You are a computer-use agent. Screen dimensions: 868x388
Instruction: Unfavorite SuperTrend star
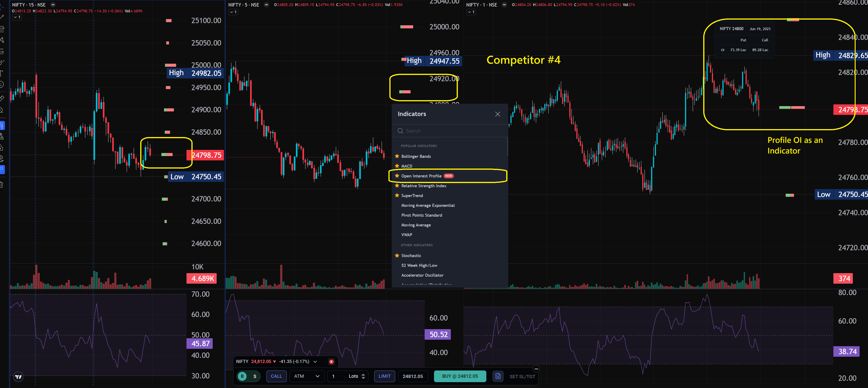[x=397, y=195]
